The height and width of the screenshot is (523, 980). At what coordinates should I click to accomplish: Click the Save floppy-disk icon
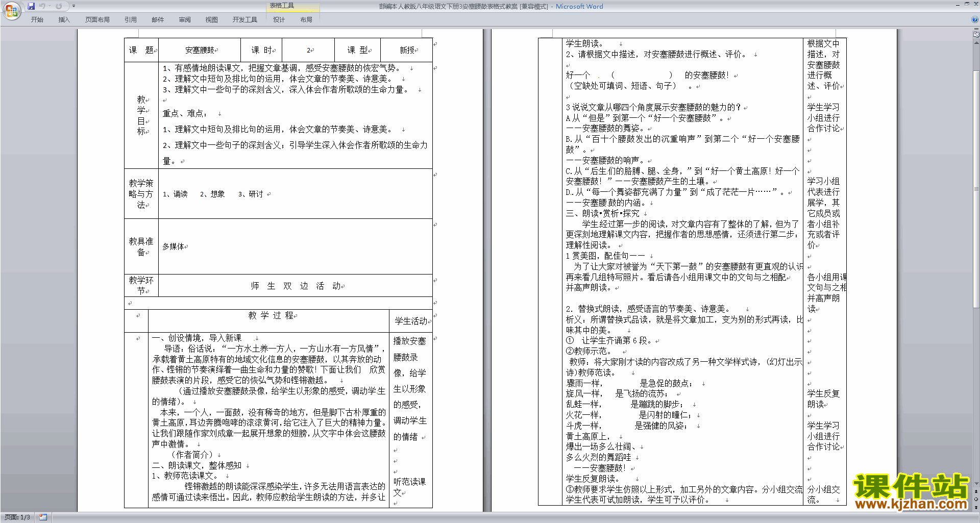(x=31, y=6)
